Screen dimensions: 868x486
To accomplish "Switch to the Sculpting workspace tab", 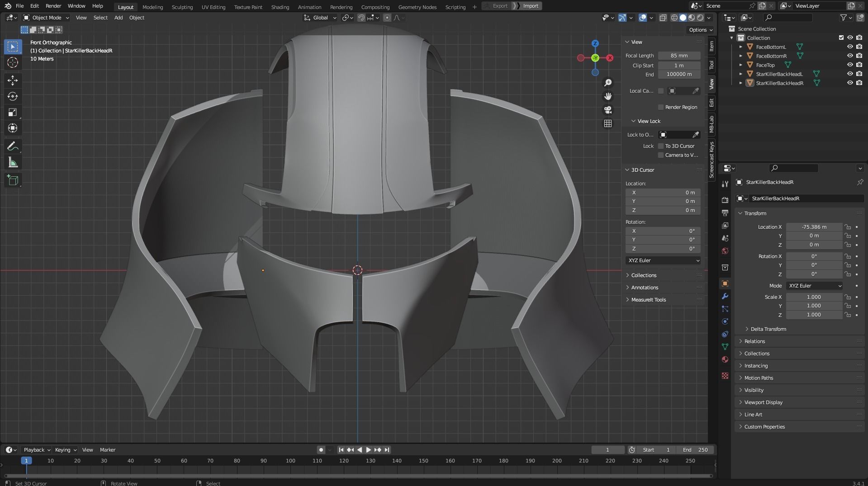I will click(x=182, y=7).
